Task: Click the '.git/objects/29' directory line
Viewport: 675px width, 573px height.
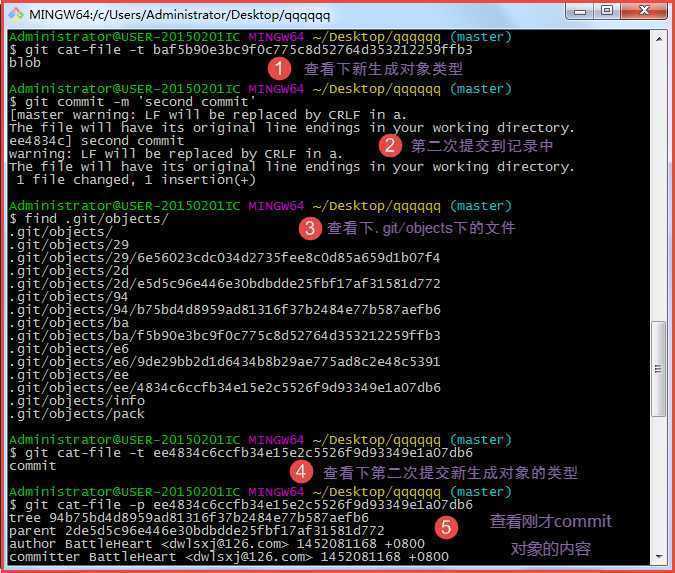Action: click(69, 245)
